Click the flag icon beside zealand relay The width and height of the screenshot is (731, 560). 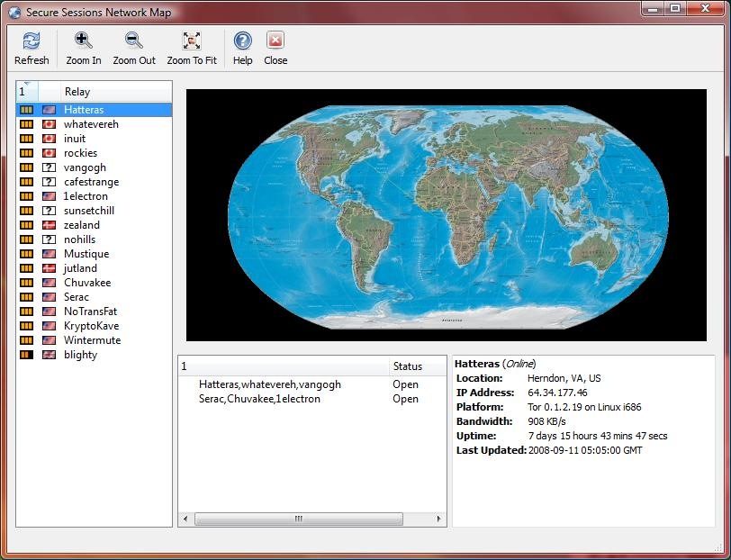(x=50, y=225)
